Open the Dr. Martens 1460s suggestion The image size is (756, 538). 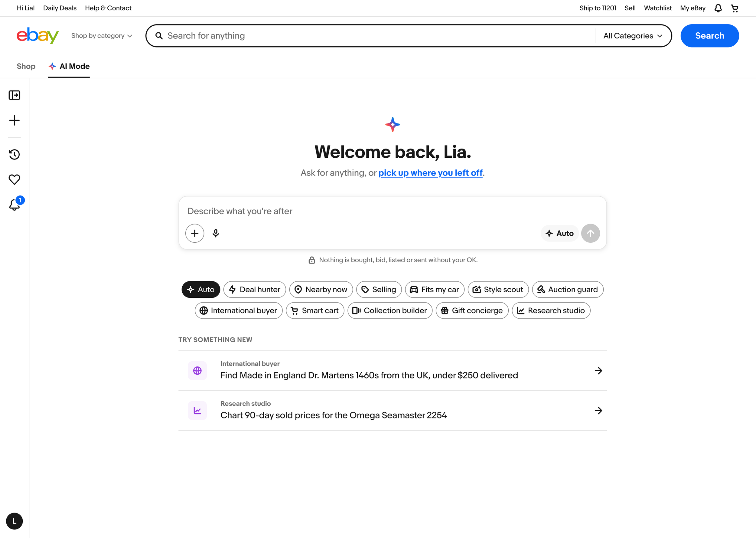pyautogui.click(x=392, y=371)
